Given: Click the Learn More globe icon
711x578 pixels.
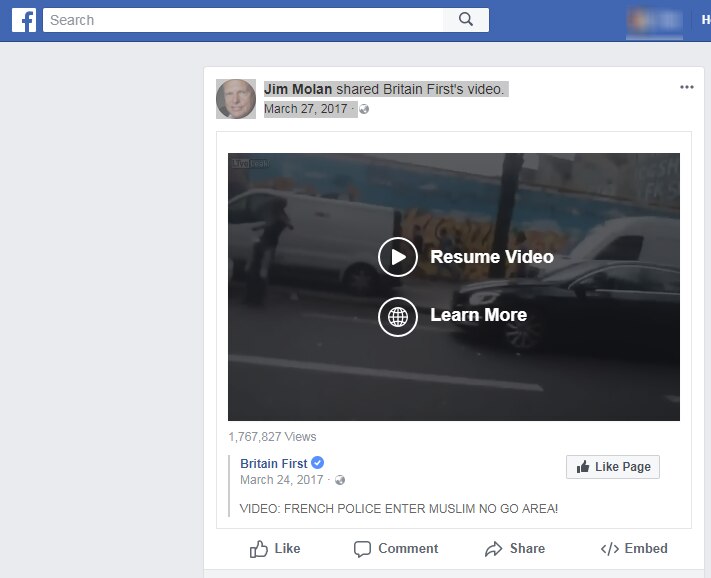Looking at the screenshot, I should [x=398, y=317].
